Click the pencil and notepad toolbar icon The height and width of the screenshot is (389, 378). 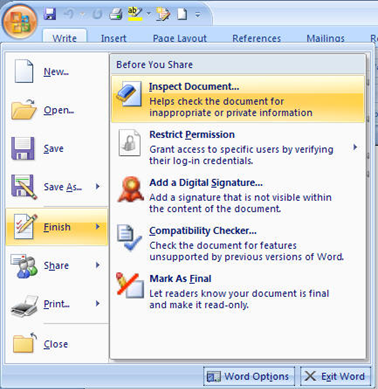tap(163, 14)
